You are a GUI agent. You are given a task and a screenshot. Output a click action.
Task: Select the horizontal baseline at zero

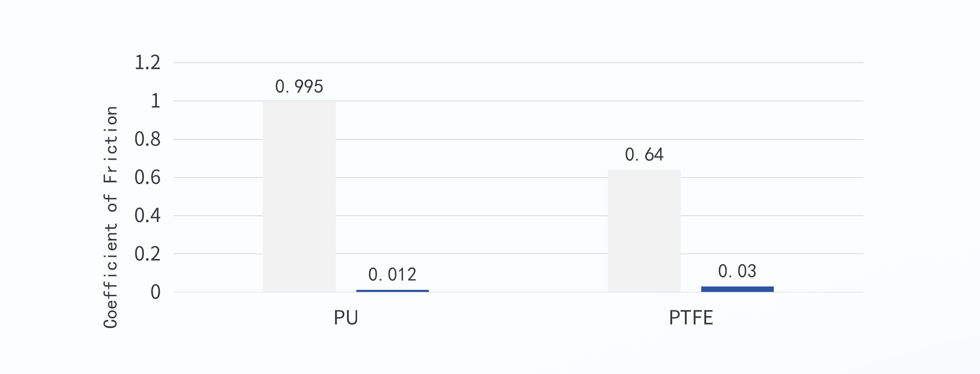point(518,292)
